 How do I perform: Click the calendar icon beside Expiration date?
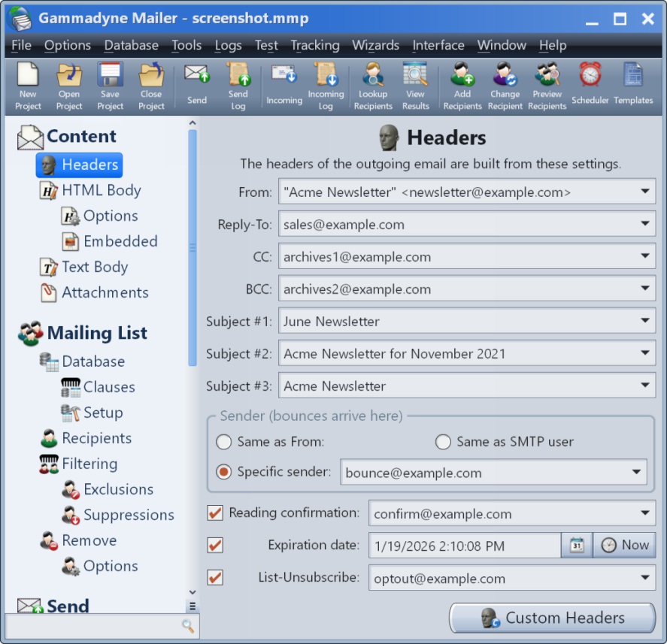coord(576,545)
